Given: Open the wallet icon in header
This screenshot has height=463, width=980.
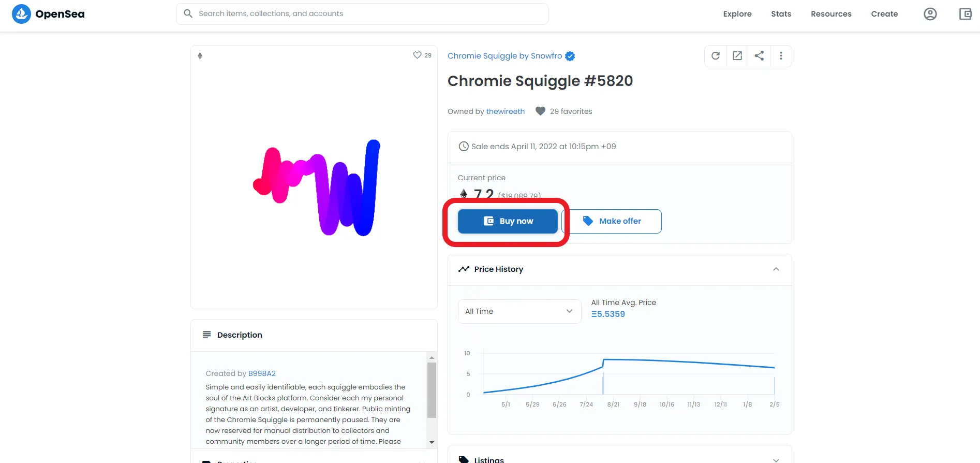Looking at the screenshot, I should click(965, 14).
